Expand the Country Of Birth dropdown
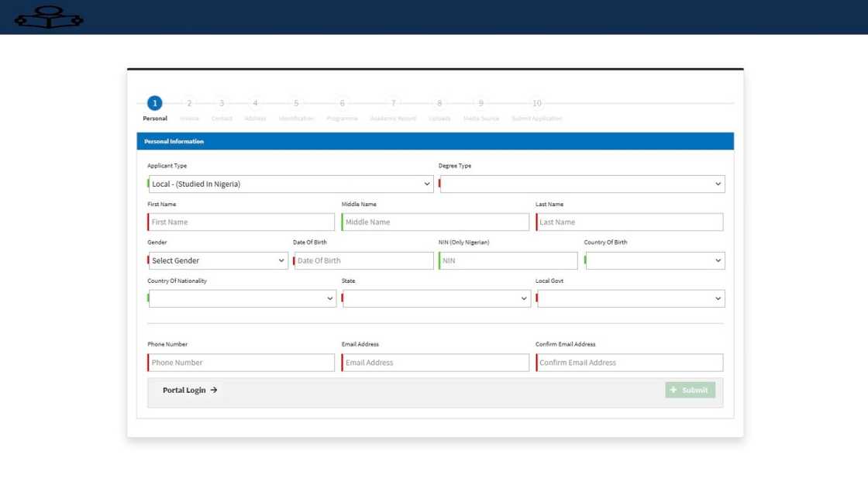 click(x=655, y=261)
